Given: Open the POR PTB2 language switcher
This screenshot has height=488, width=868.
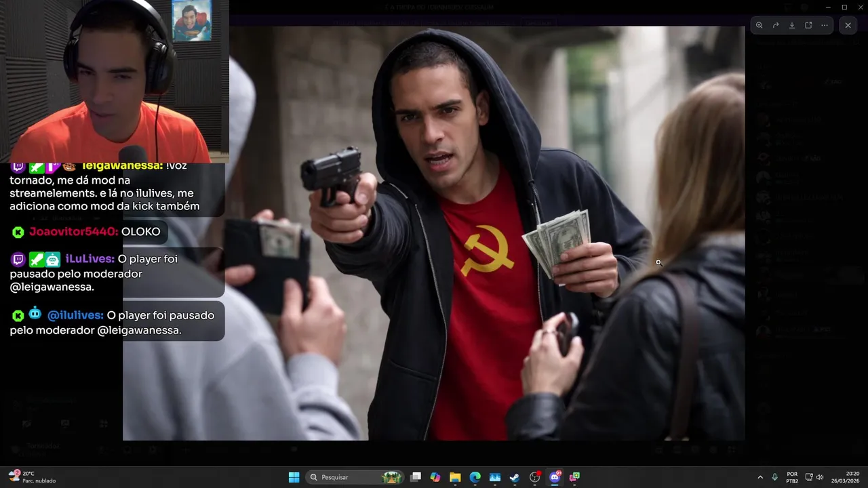Looking at the screenshot, I should (x=792, y=477).
